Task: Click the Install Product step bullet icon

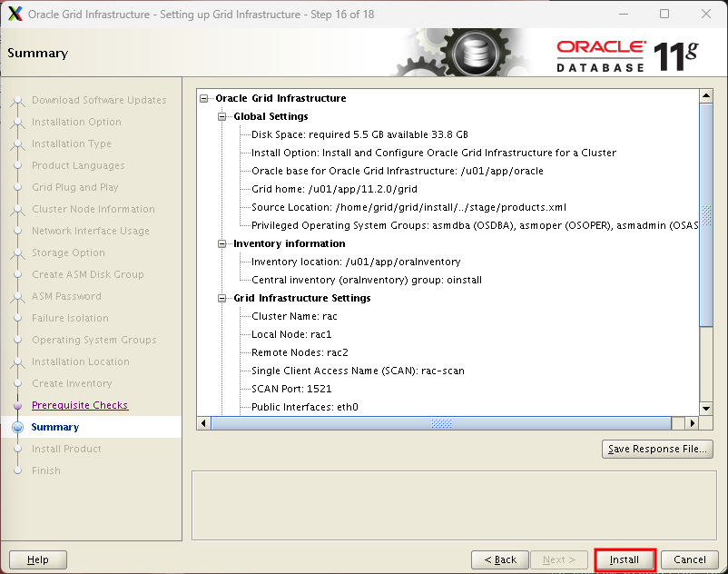Action: tap(17, 449)
